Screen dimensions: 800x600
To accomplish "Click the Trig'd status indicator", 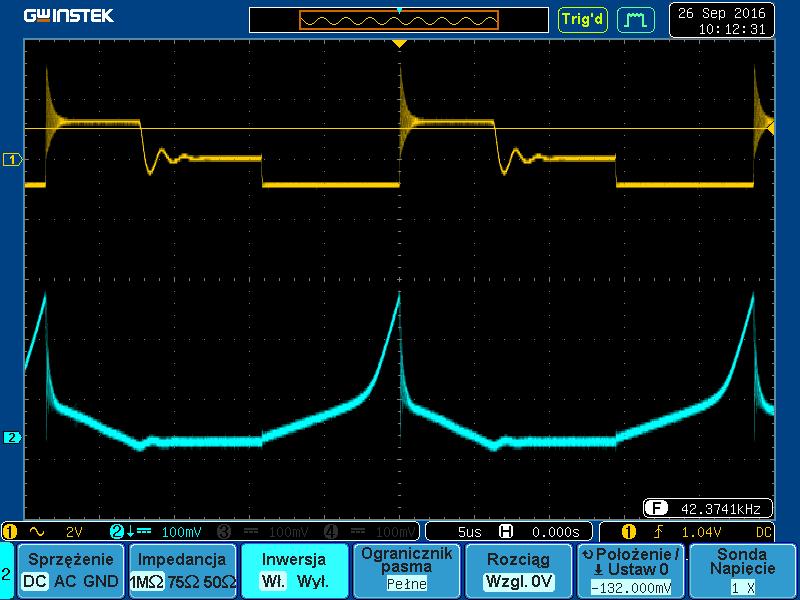I will tap(583, 19).
